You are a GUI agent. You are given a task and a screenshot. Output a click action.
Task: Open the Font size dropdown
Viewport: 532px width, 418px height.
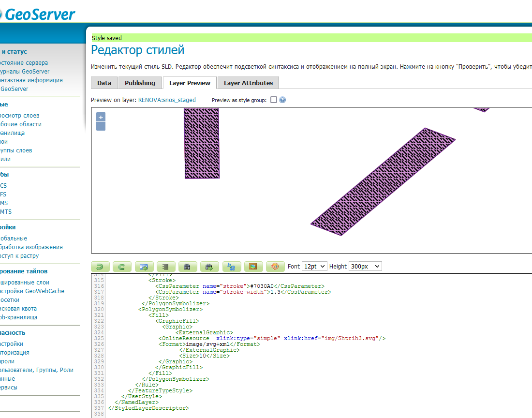[x=314, y=267]
